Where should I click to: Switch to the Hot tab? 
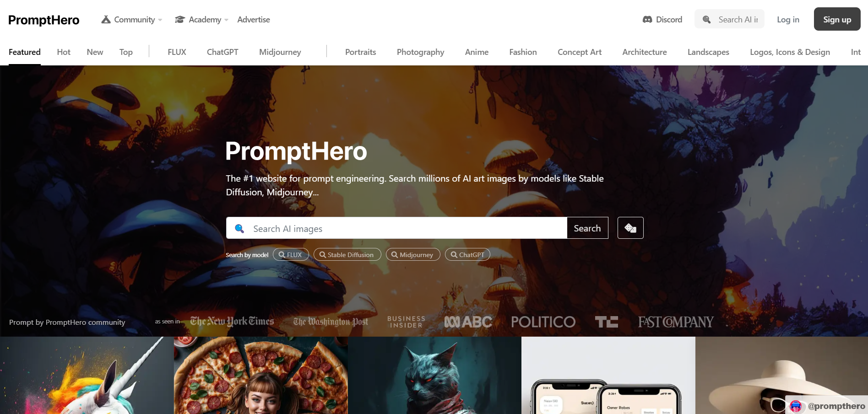click(x=64, y=52)
